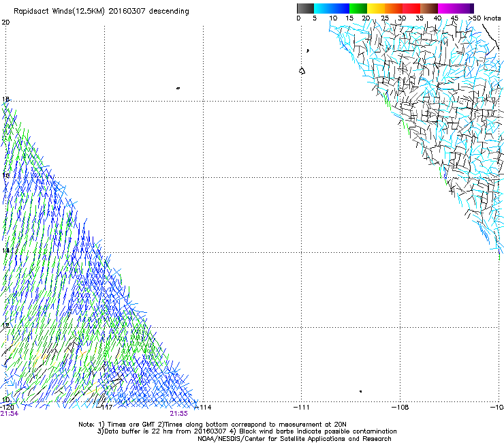
Task: Click the red 30-35 knots legend swatch
Action: 411,8
